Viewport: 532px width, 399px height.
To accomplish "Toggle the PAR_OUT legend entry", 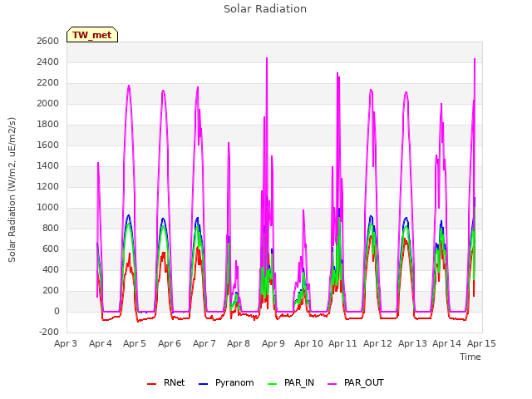I will pos(356,382).
